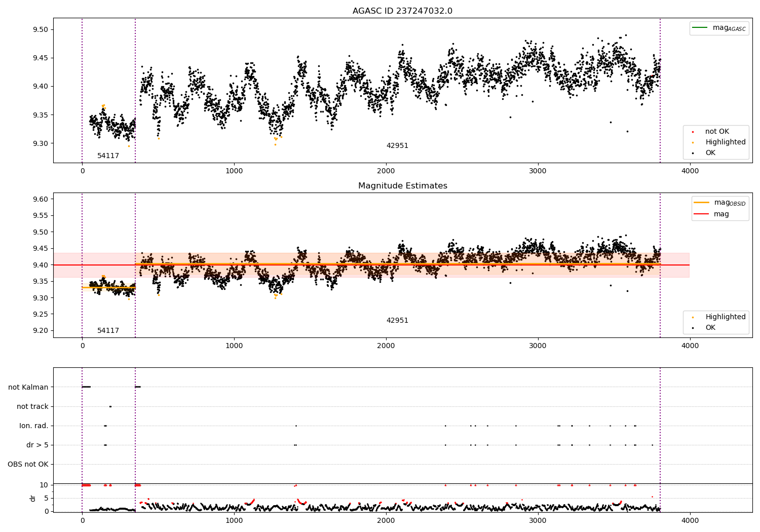The width and height of the screenshot is (760, 532).
Task: Click the 'not Kalman' axis label
Action: pos(28,388)
